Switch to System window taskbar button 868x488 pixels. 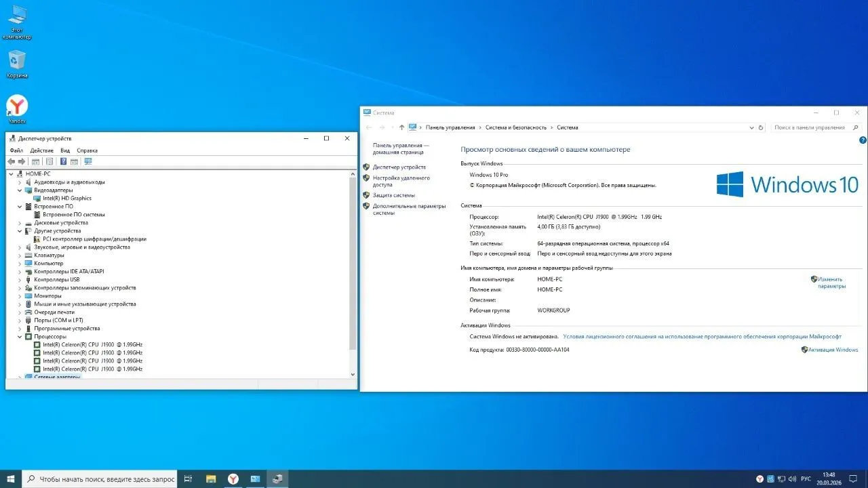tap(255, 479)
